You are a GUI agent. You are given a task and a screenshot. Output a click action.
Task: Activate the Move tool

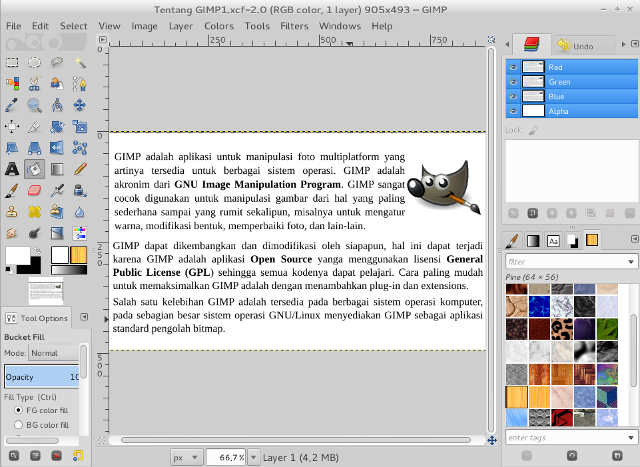point(80,105)
